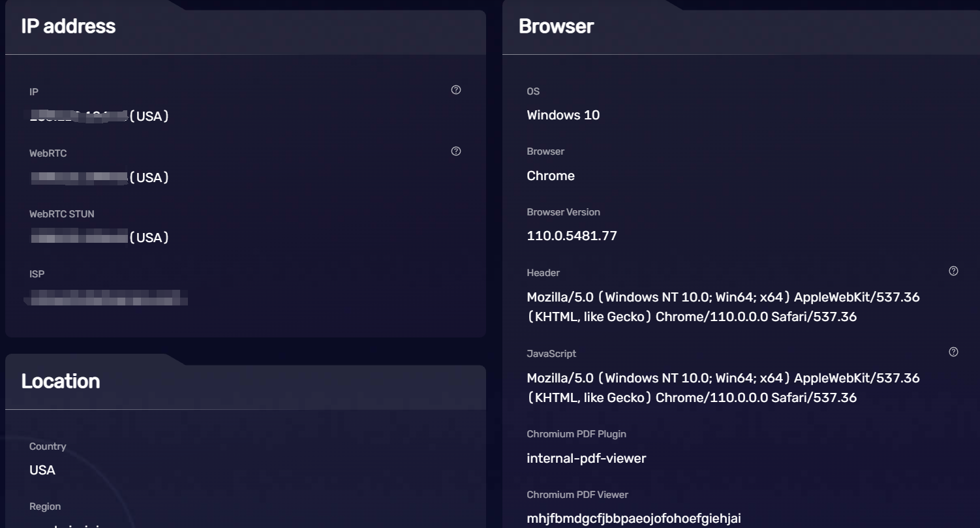Click the question mark next to WebRTC
This screenshot has height=528, width=980.
[x=456, y=151]
